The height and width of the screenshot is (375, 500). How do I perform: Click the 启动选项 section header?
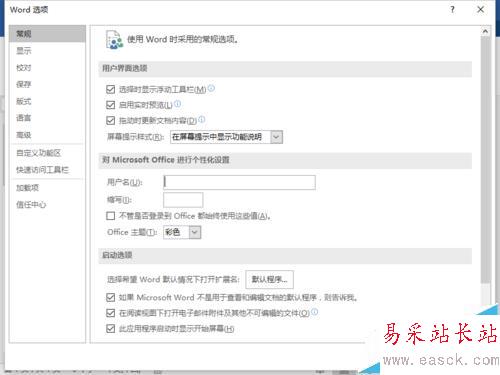coord(285,256)
